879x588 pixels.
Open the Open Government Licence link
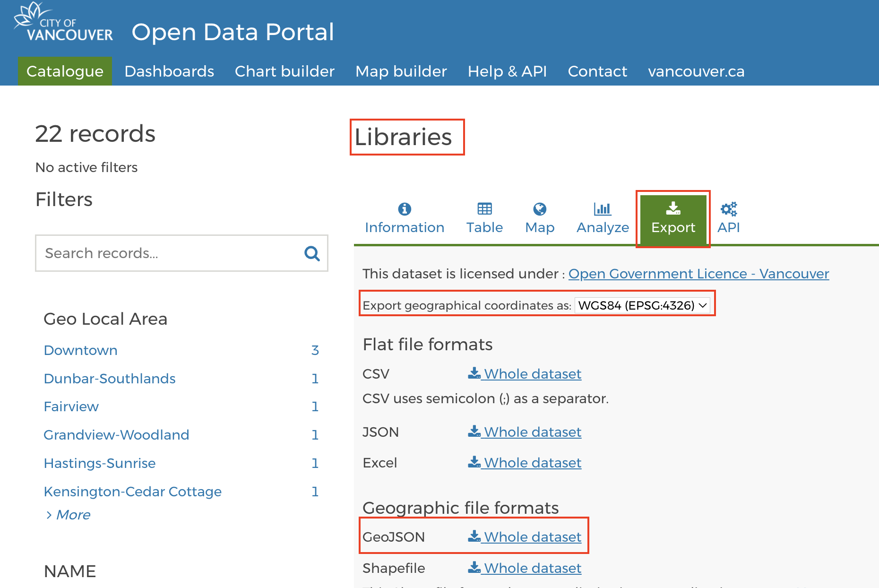[698, 274]
